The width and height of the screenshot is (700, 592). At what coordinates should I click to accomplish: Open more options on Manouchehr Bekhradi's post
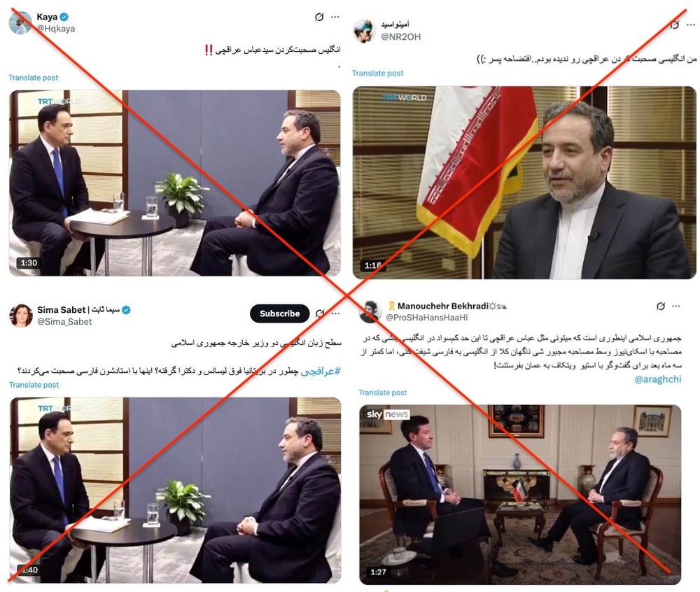676,306
